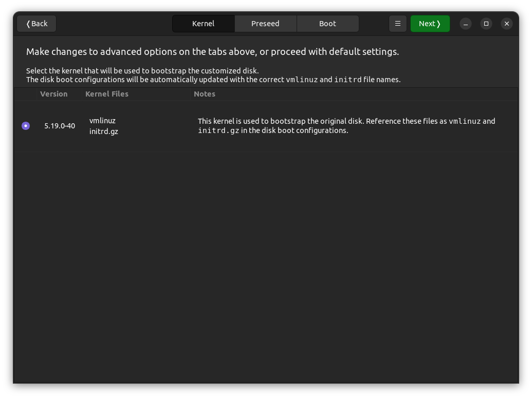Go back using the Back button
The image size is (532, 398).
(x=36, y=23)
